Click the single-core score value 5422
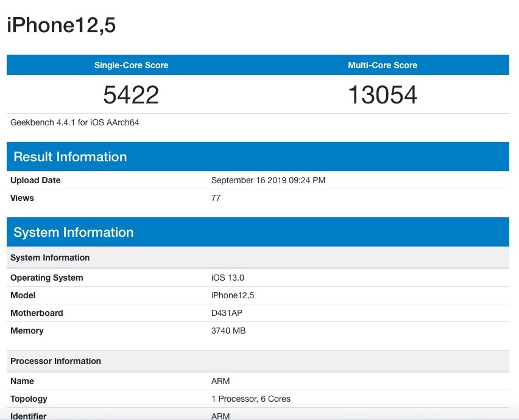Screen dimensions: 519x420 point(131,95)
